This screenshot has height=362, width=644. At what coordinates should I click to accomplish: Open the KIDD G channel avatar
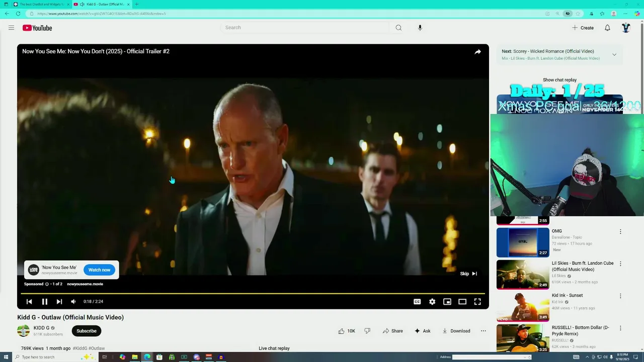coord(23,331)
